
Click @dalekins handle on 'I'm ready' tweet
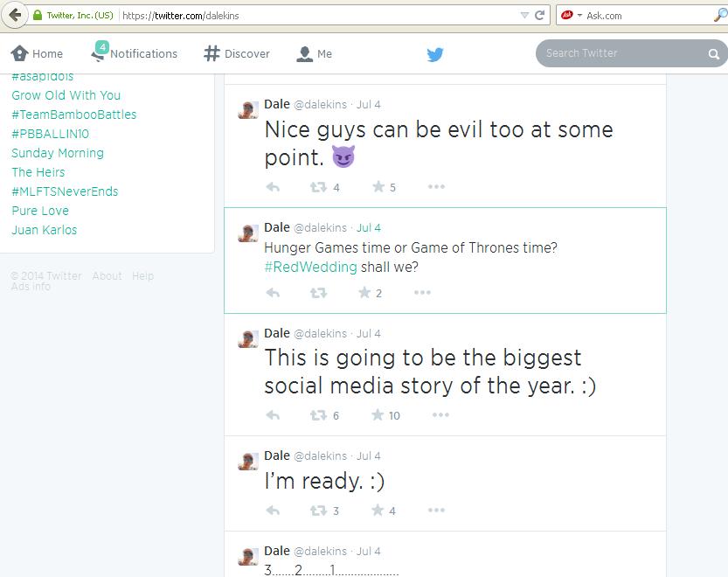coord(321,455)
